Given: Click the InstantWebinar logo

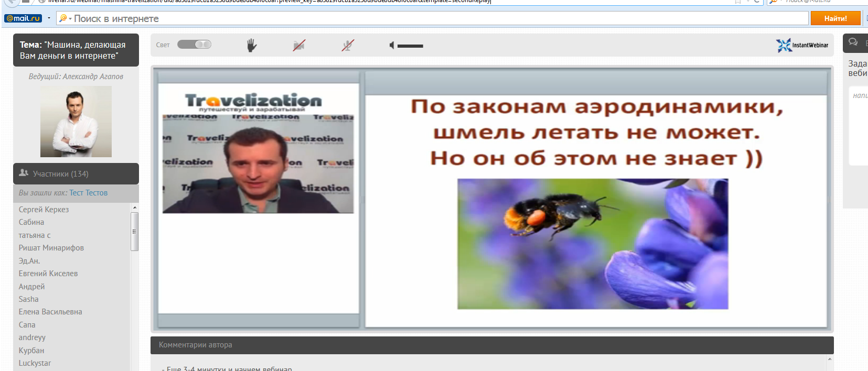Looking at the screenshot, I should click(x=802, y=46).
